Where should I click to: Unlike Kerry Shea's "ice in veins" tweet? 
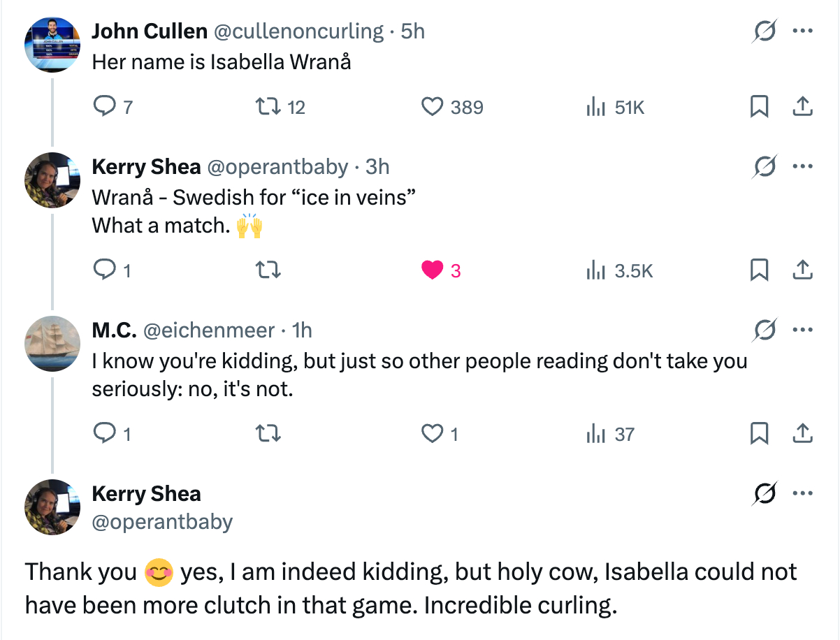click(x=433, y=270)
